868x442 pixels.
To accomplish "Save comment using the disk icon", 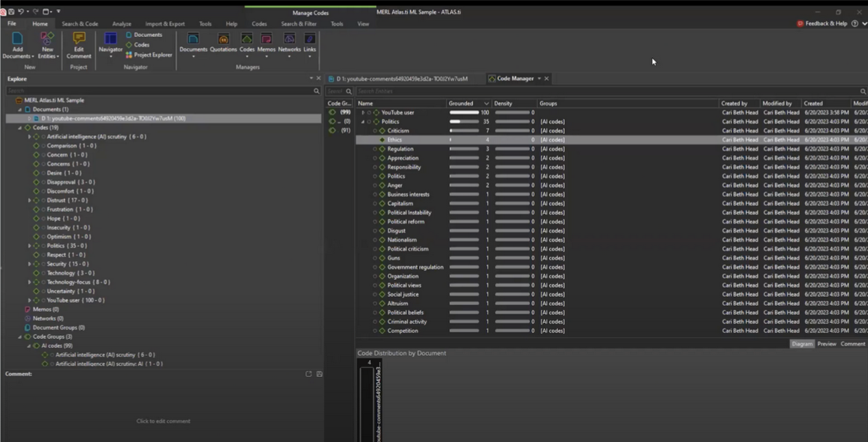I will coord(319,374).
